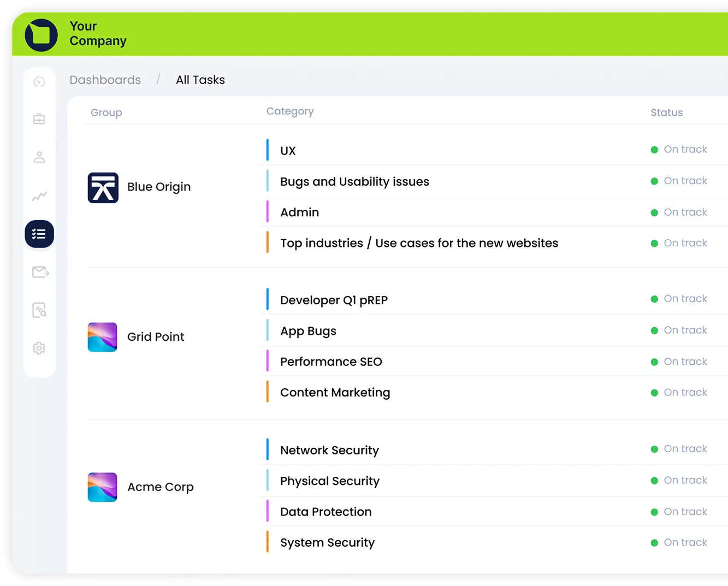The height and width of the screenshot is (586, 728).
Task: Click green status dot for Developer Q1 pREP
Action: point(654,299)
